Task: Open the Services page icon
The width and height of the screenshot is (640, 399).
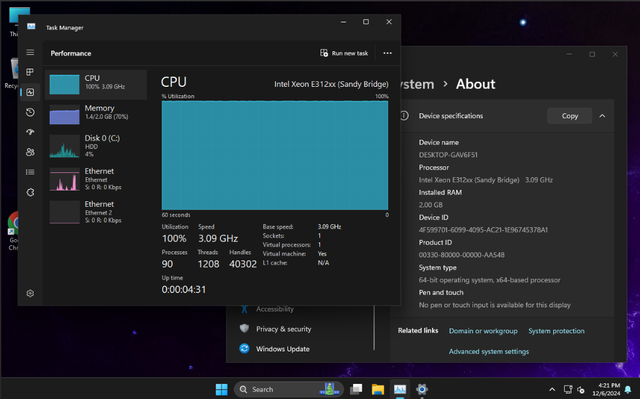Action: click(x=30, y=192)
